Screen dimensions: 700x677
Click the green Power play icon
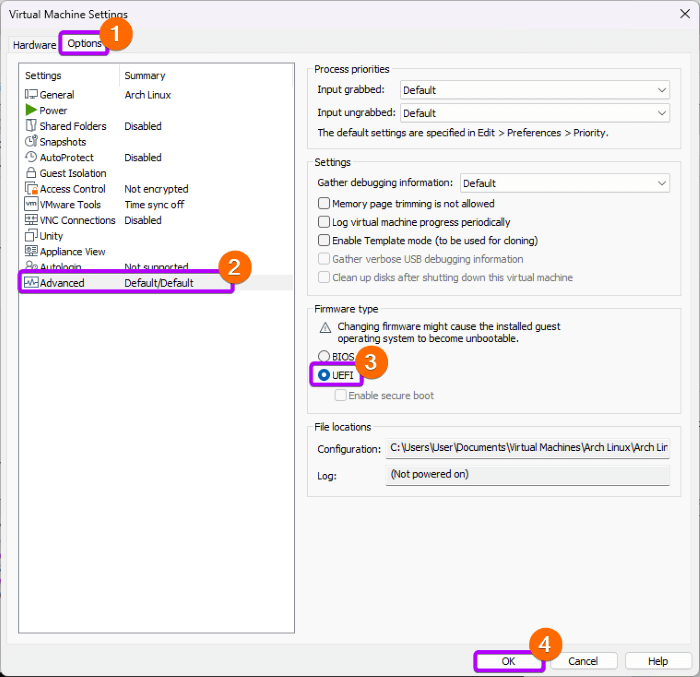pos(31,110)
